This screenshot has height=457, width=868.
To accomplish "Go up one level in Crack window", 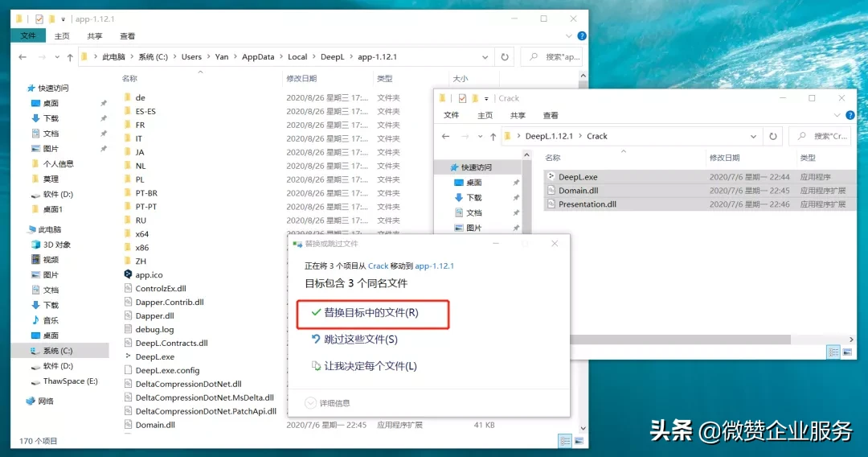I will 493,136.
